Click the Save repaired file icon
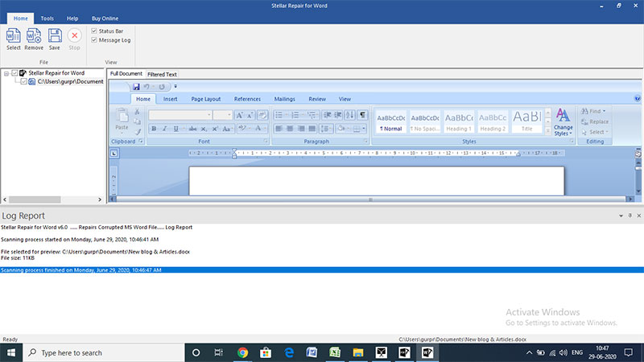The width and height of the screenshot is (644, 362). click(55, 39)
